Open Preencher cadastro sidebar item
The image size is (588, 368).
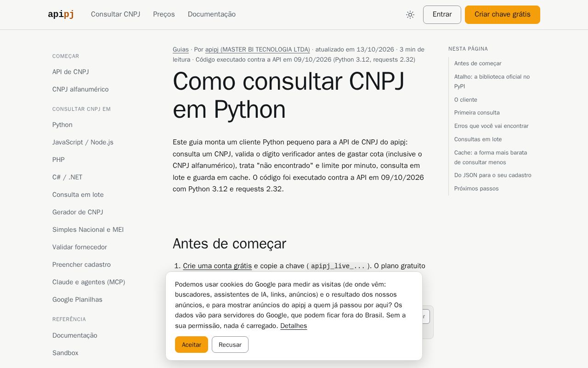click(81, 264)
